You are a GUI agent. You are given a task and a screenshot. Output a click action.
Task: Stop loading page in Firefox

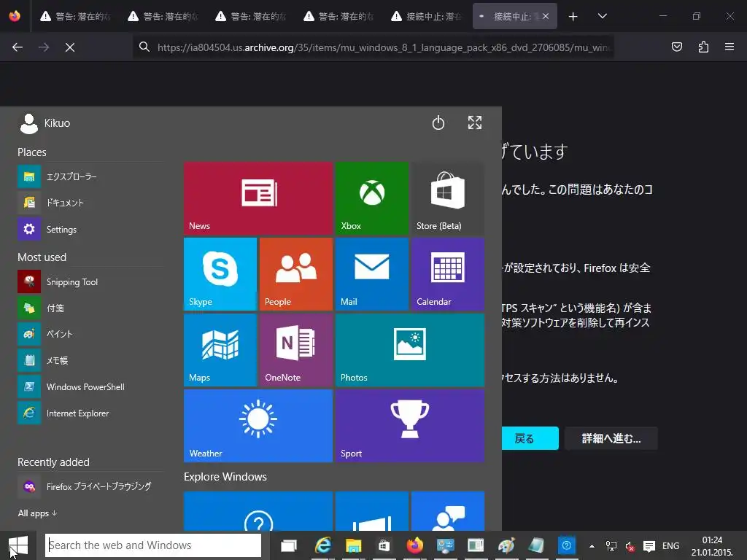70,47
